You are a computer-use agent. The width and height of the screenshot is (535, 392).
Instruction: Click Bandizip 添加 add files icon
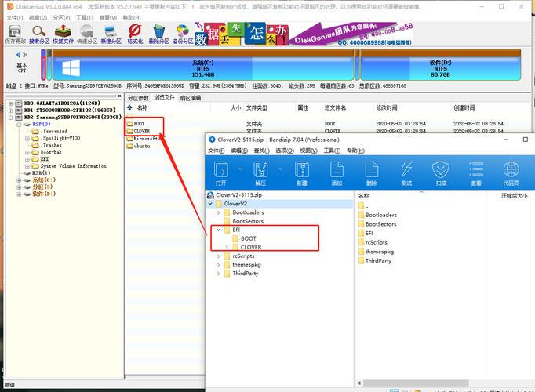pos(337,172)
